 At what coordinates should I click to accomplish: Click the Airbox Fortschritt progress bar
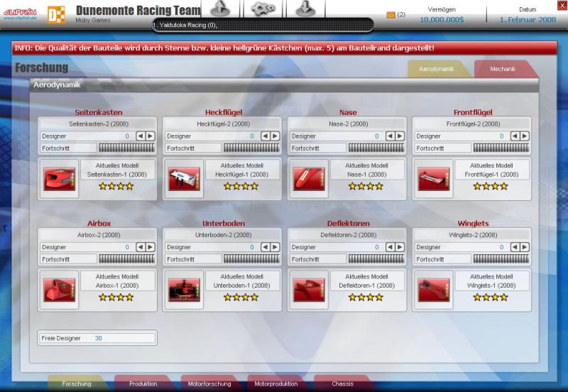tap(127, 259)
